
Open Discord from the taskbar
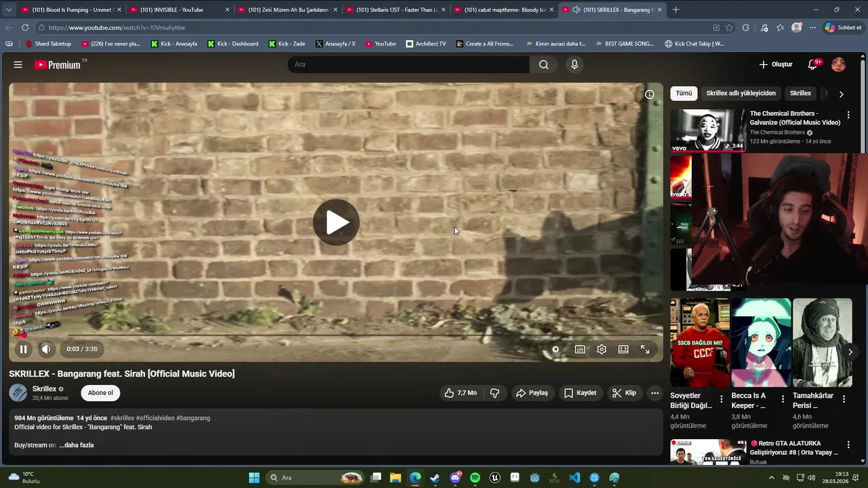point(455,478)
